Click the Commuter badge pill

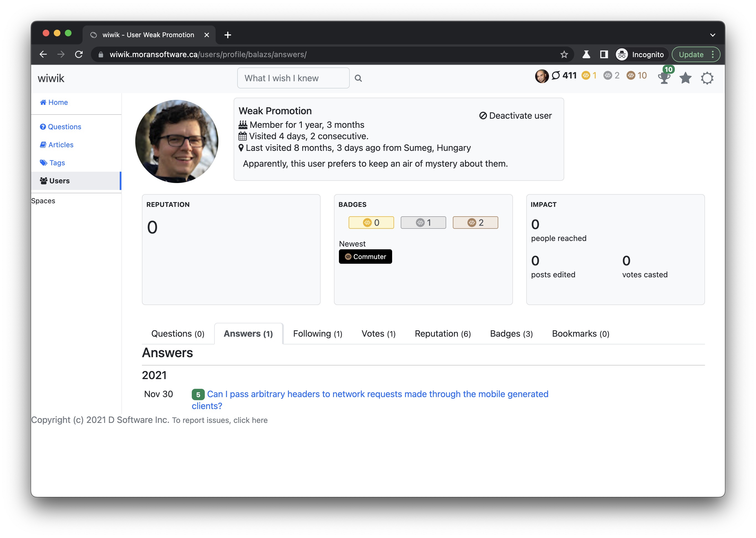pos(365,257)
